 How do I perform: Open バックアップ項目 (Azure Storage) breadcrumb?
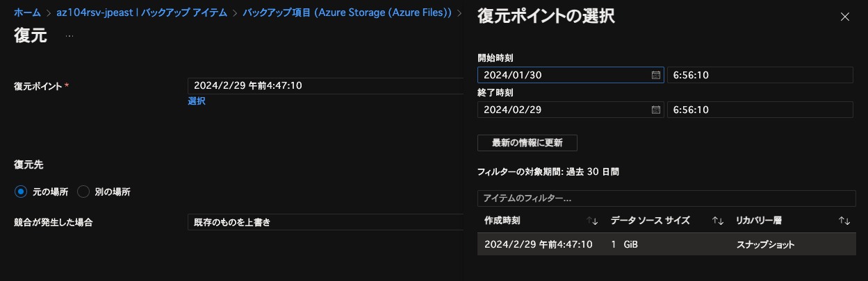347,12
